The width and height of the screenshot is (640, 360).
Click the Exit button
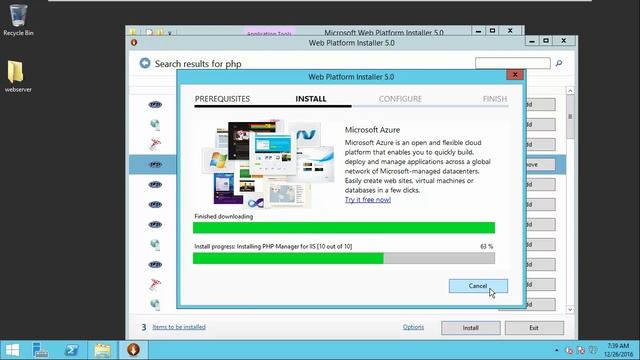pyautogui.click(x=534, y=328)
